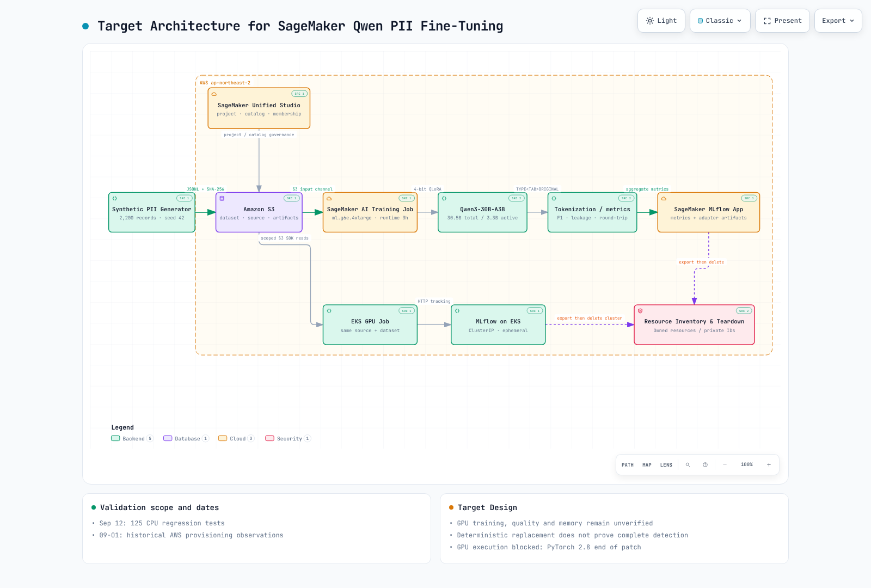Click the 'AWS ap-northeast-2' region label

point(225,83)
